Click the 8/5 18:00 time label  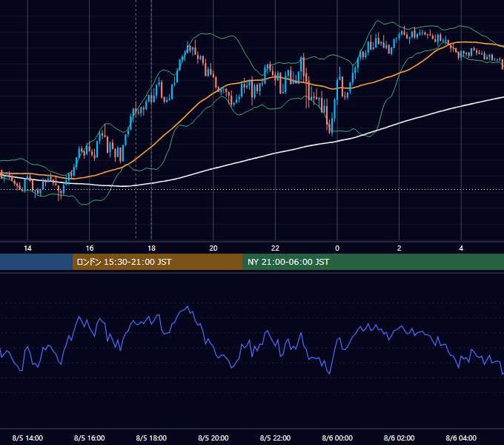[151, 438]
